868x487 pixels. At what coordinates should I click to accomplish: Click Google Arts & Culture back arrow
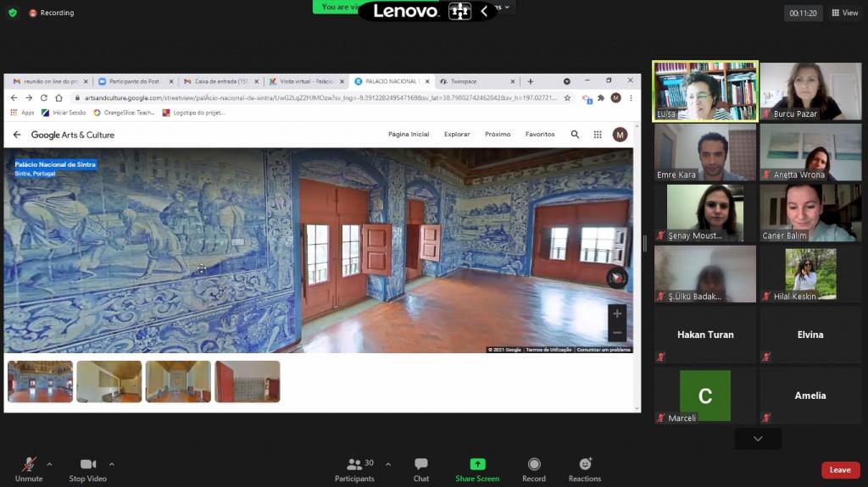[17, 135]
